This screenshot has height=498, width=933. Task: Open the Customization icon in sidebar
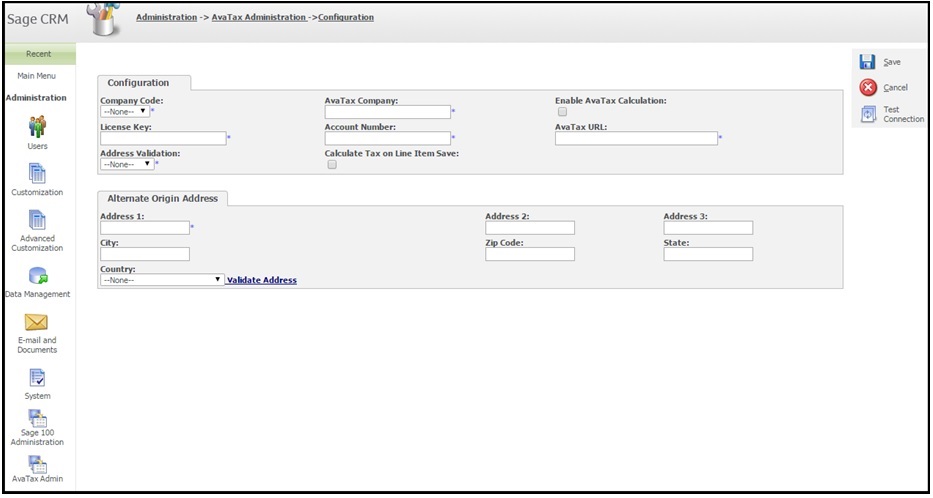(x=37, y=173)
